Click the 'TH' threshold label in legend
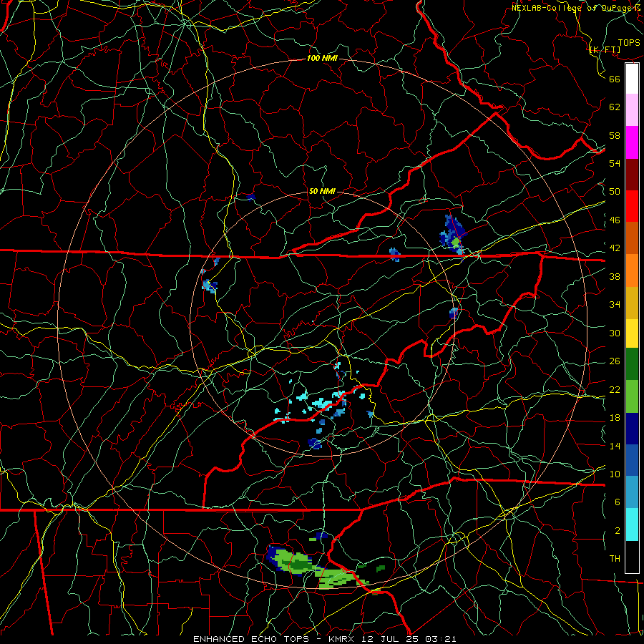 pos(615,559)
